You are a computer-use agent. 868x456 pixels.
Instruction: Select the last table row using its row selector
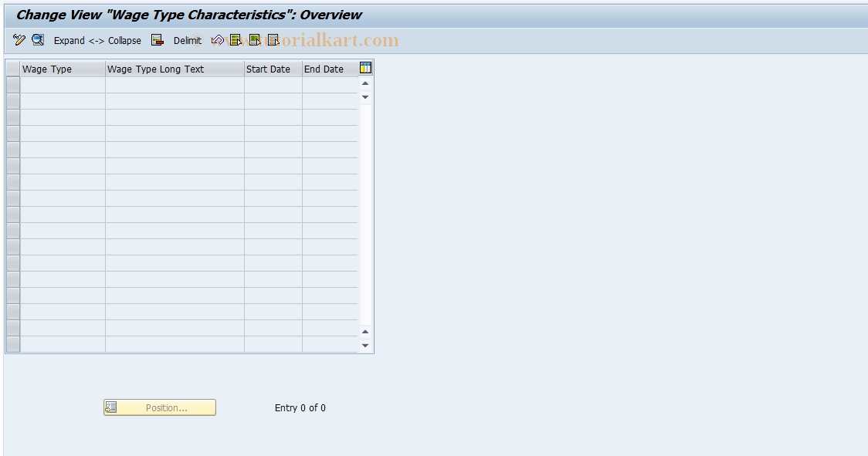click(12, 344)
